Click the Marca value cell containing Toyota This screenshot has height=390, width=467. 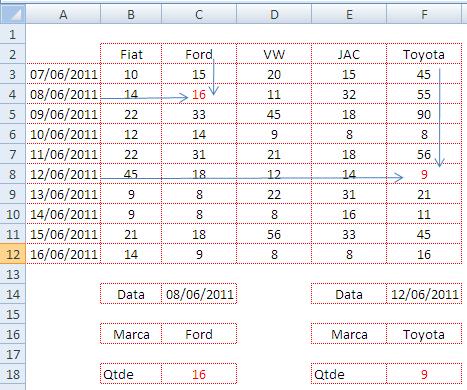[424, 334]
